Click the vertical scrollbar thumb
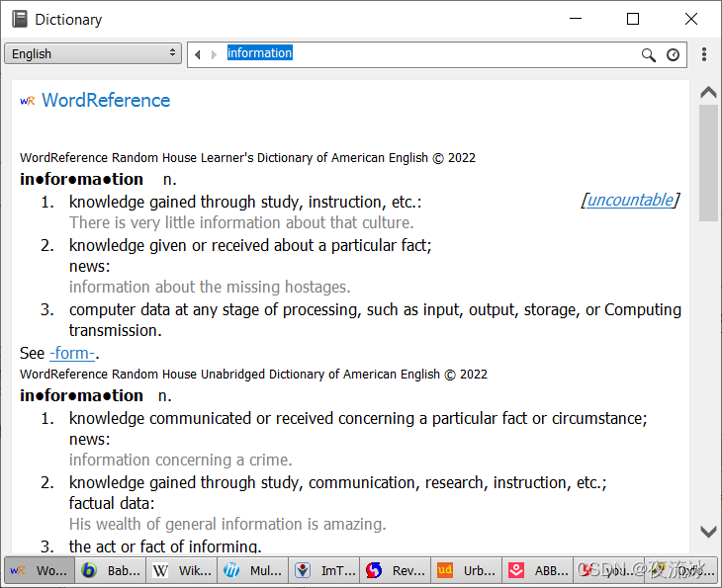The width and height of the screenshot is (722, 588). (708, 163)
